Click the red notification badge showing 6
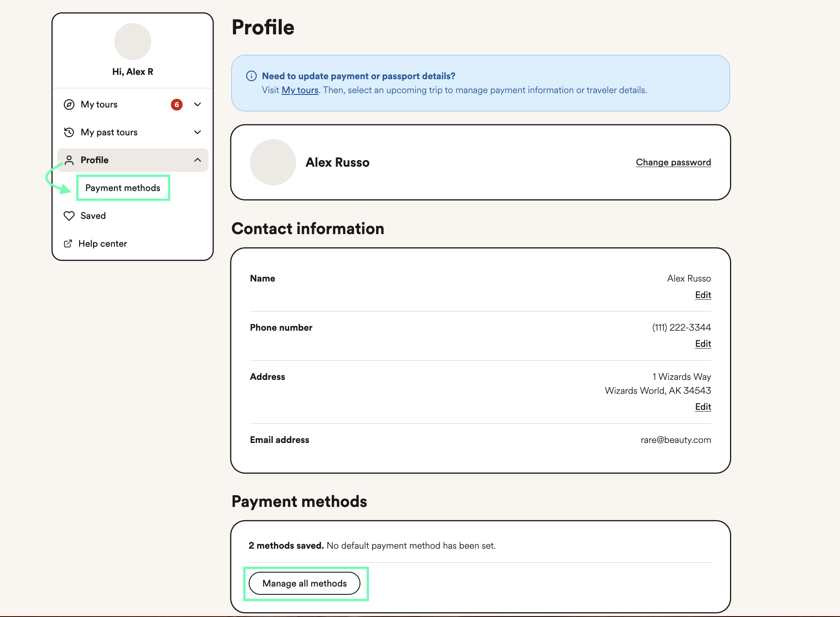Viewport: 840px width, 617px height. [x=177, y=104]
